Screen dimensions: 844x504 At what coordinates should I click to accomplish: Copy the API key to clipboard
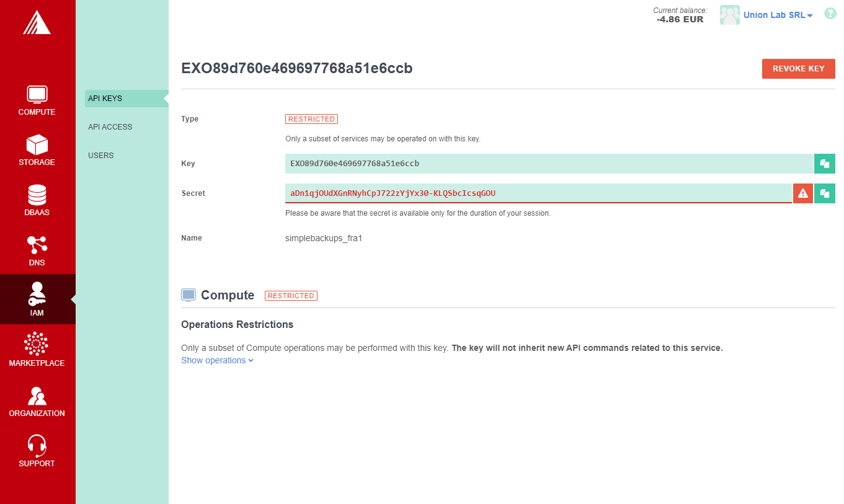825,163
